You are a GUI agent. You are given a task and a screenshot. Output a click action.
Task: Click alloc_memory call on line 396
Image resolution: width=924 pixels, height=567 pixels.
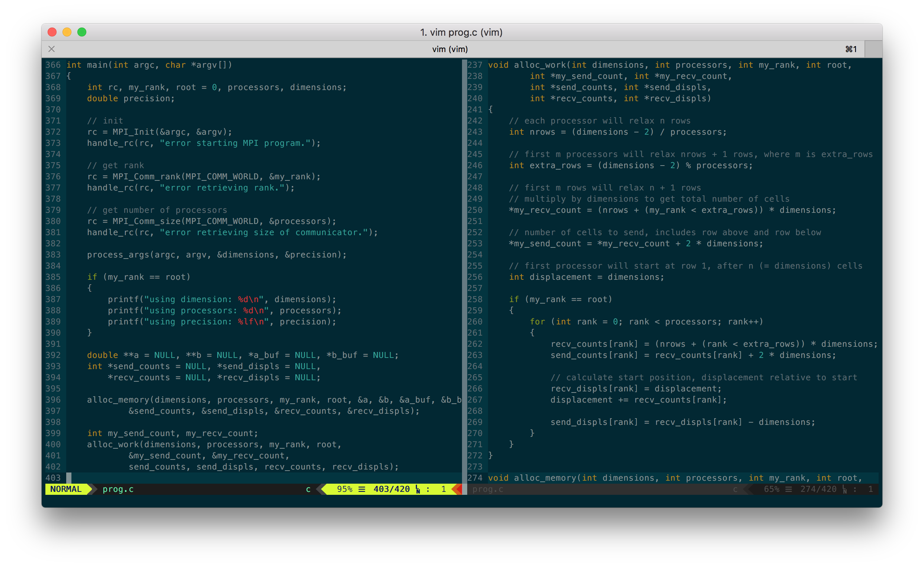tap(274, 400)
